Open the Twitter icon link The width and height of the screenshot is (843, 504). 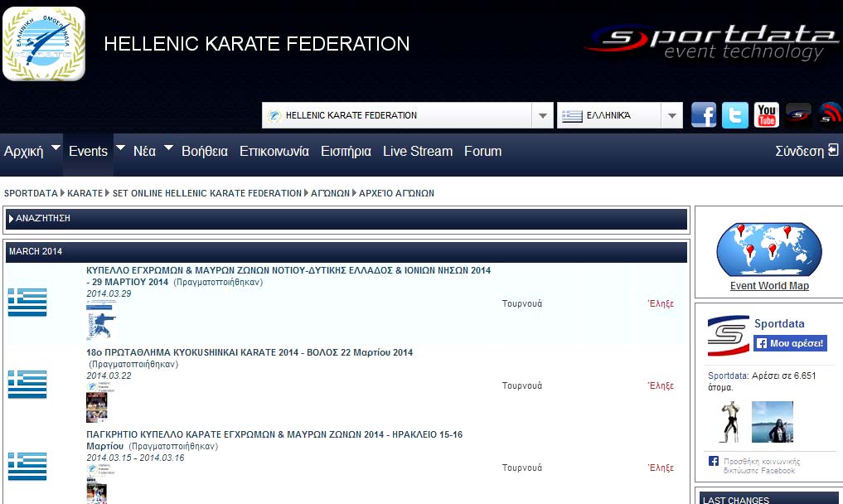pyautogui.click(x=735, y=115)
